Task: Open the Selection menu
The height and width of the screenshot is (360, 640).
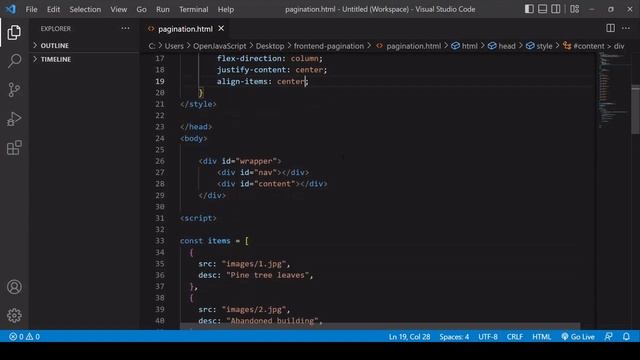Action: [85, 9]
